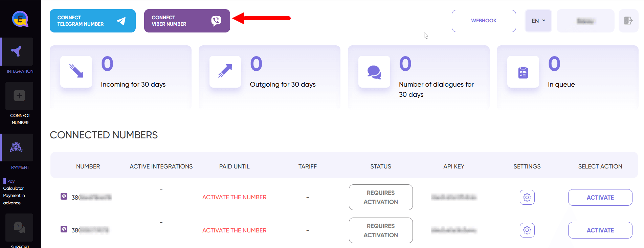Open Payment in advance menu item
This screenshot has width=644, height=248.
(x=14, y=199)
